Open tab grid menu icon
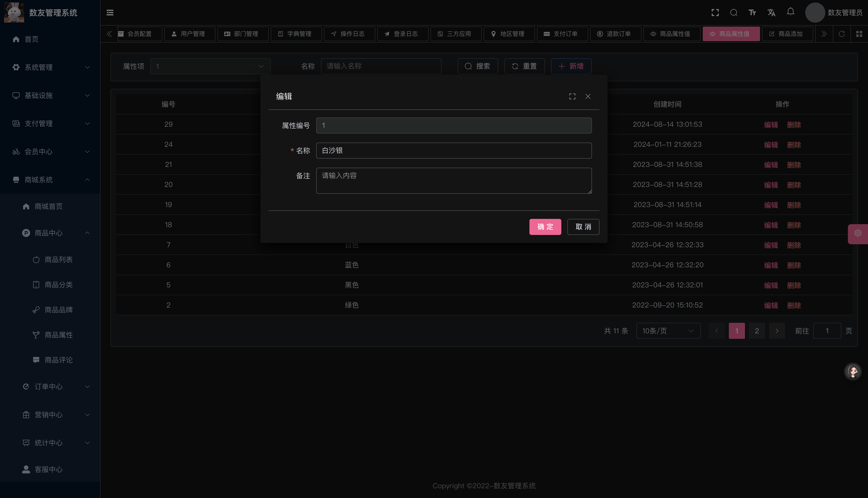Screen dimensions: 868x498 (x=859, y=34)
